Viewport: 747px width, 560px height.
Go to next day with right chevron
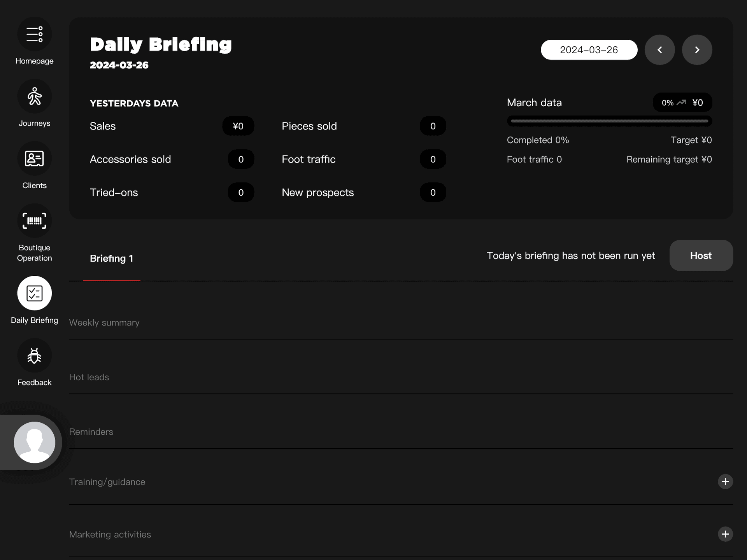point(697,50)
